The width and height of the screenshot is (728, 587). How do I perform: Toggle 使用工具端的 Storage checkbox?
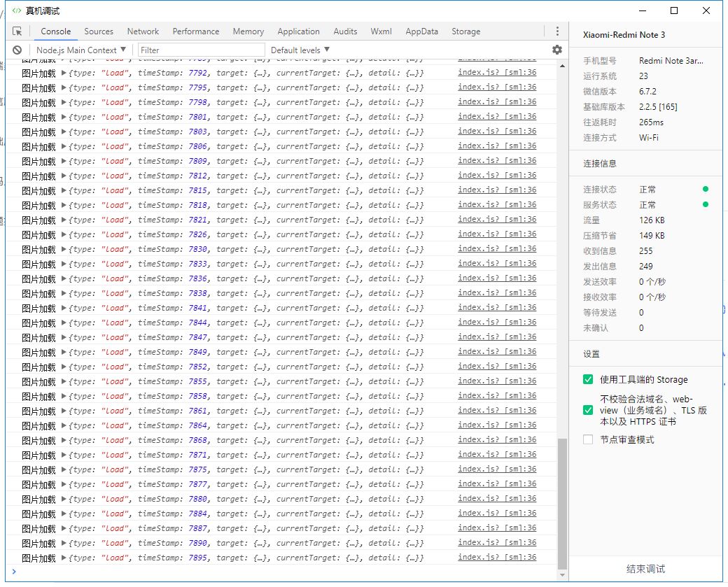coord(588,379)
